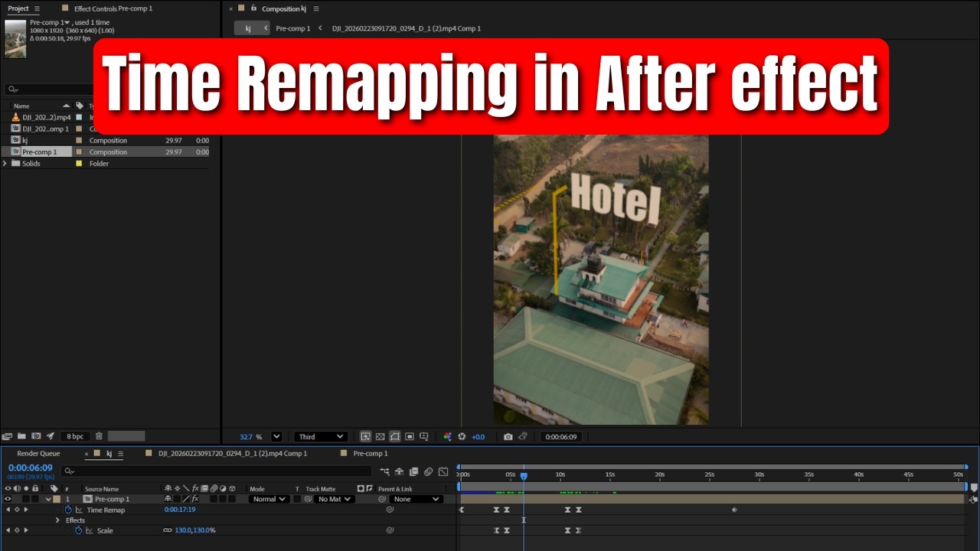Click the Pre-comp 1 breadcrumb in composition viewer
Viewport: 980px width, 551px height.
293,28
